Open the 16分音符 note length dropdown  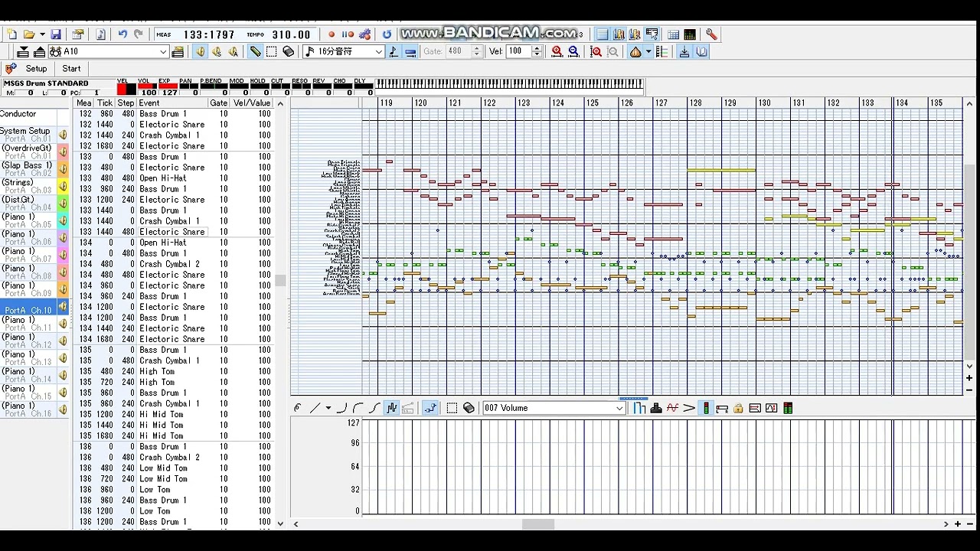pyautogui.click(x=378, y=51)
